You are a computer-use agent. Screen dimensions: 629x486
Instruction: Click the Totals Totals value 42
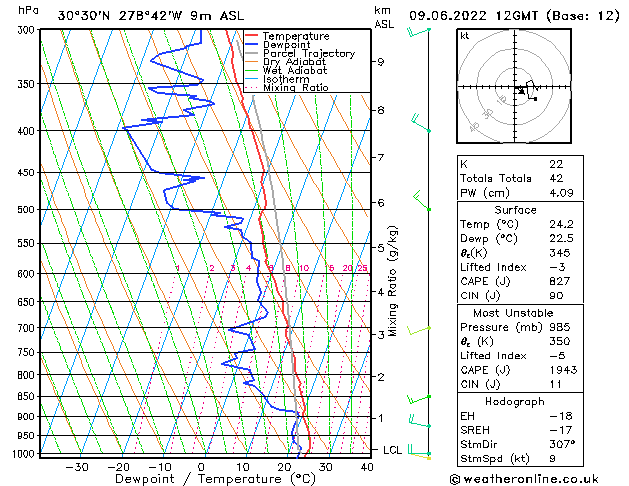click(x=556, y=178)
